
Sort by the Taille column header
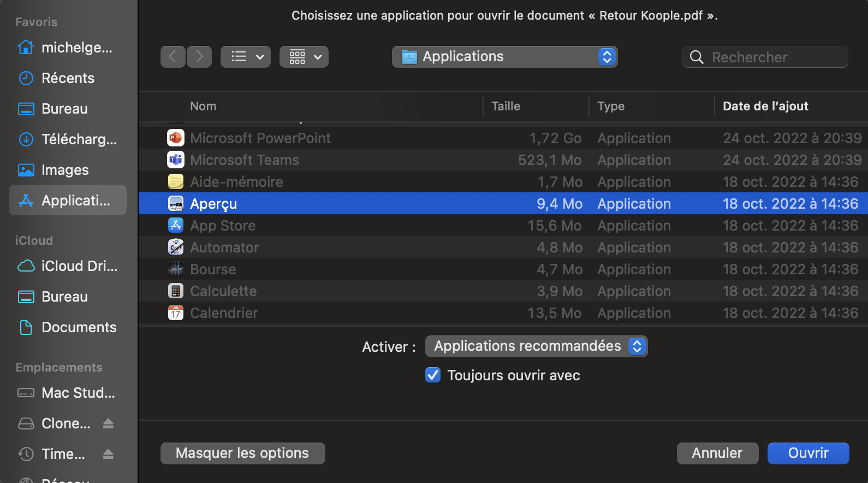click(506, 106)
